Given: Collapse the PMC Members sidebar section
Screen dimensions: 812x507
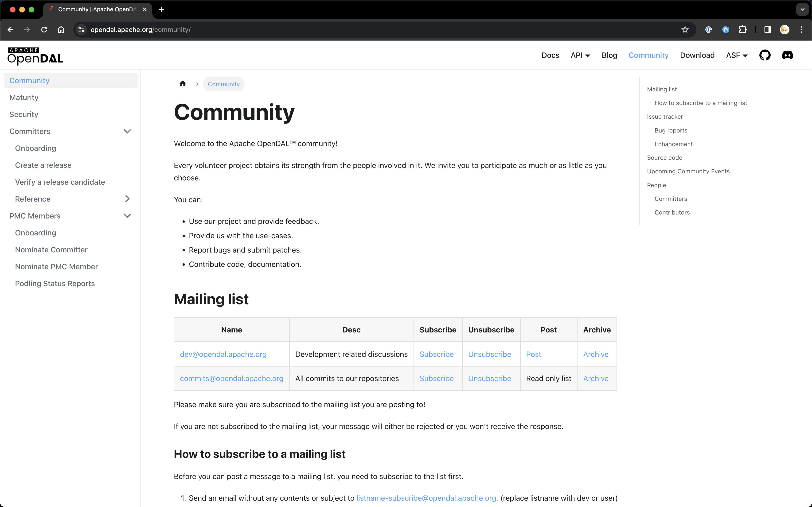Looking at the screenshot, I should coord(127,216).
